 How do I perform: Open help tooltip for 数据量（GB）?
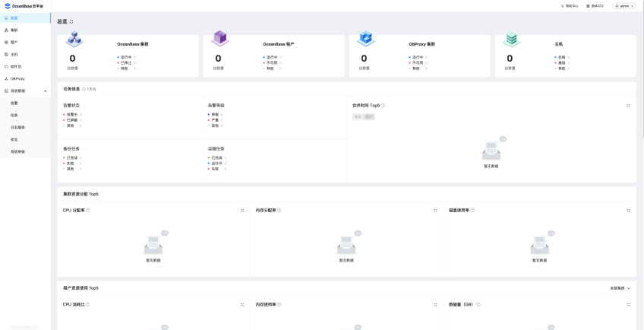(478, 304)
